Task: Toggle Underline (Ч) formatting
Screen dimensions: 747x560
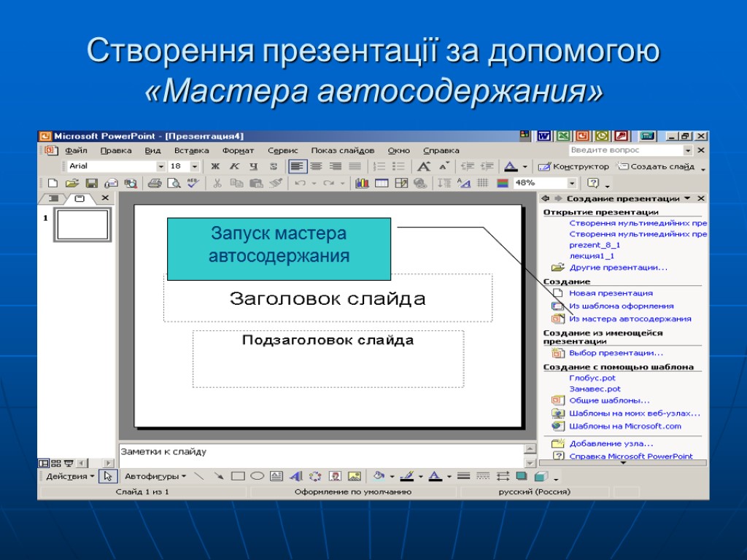Action: [x=254, y=166]
